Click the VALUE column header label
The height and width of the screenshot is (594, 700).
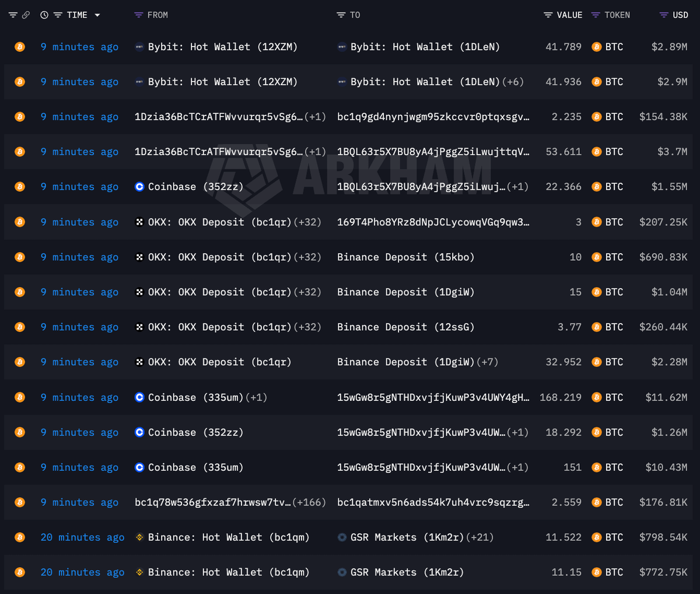click(569, 15)
